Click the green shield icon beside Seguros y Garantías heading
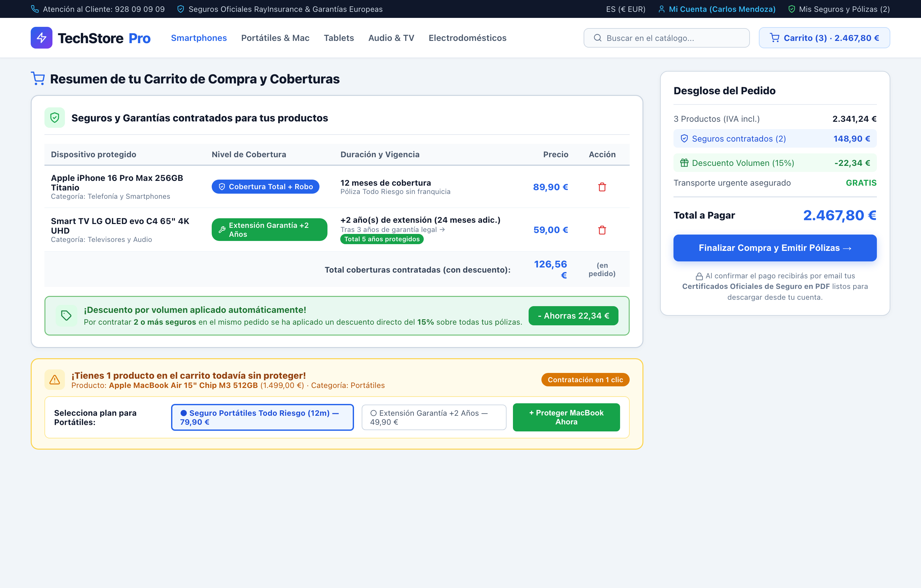921x588 pixels. click(55, 117)
